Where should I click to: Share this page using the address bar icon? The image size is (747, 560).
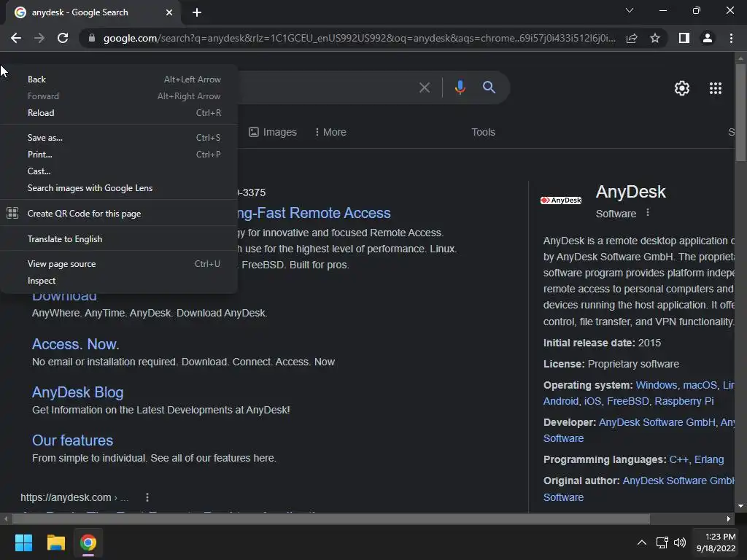(632, 38)
